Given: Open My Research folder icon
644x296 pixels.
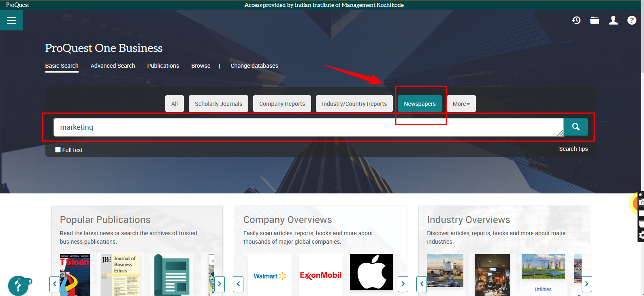Looking at the screenshot, I should [x=595, y=20].
